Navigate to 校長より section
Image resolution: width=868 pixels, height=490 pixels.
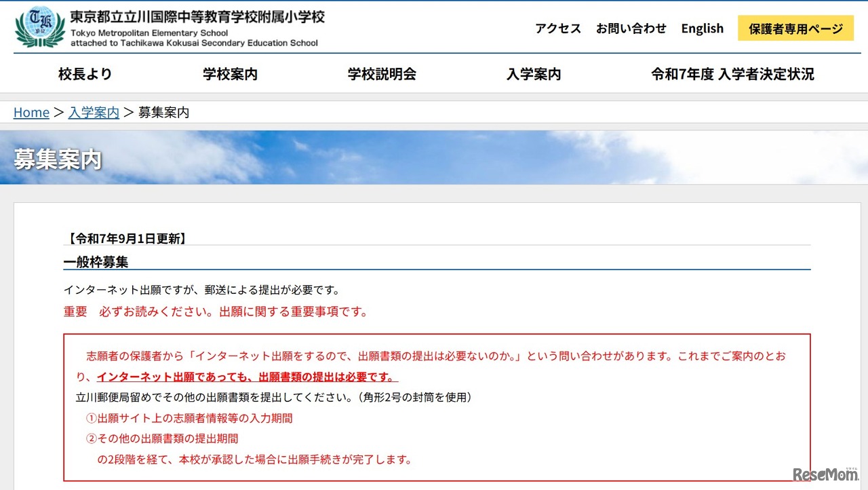(85, 75)
